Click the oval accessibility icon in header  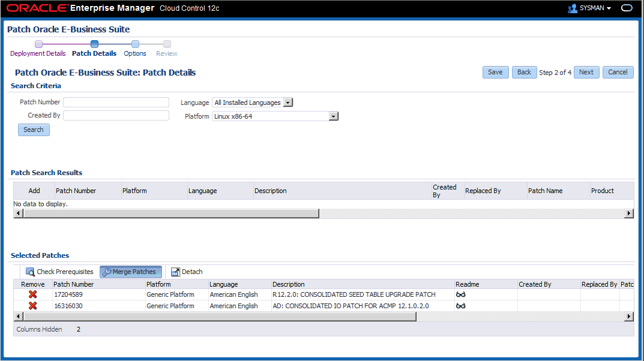pos(627,8)
